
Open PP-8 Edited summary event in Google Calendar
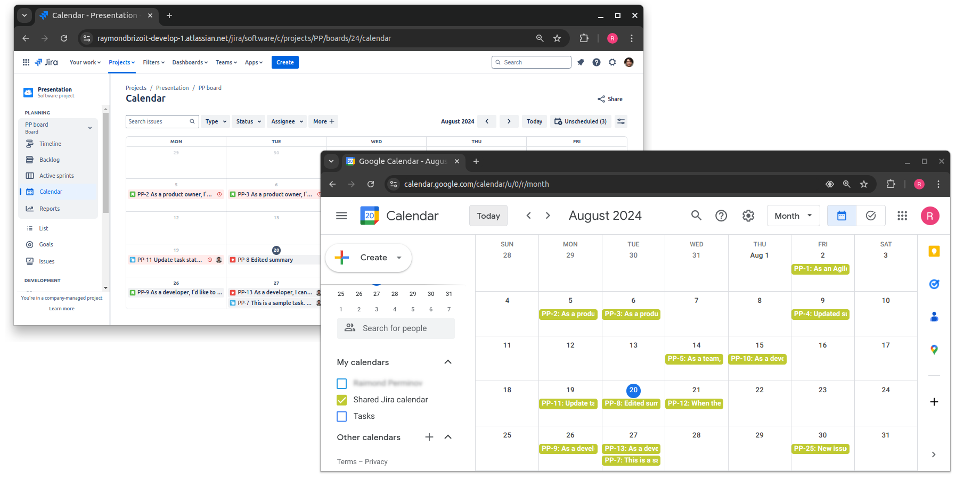click(x=632, y=403)
